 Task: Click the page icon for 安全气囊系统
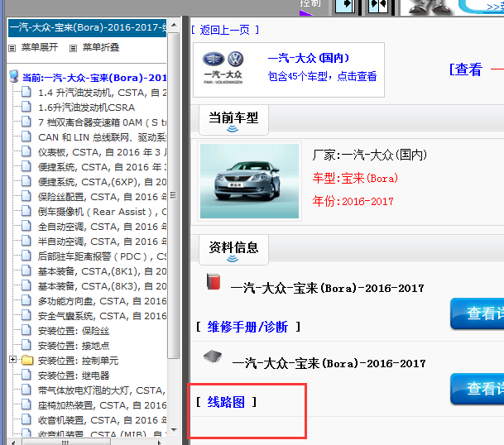[26, 315]
